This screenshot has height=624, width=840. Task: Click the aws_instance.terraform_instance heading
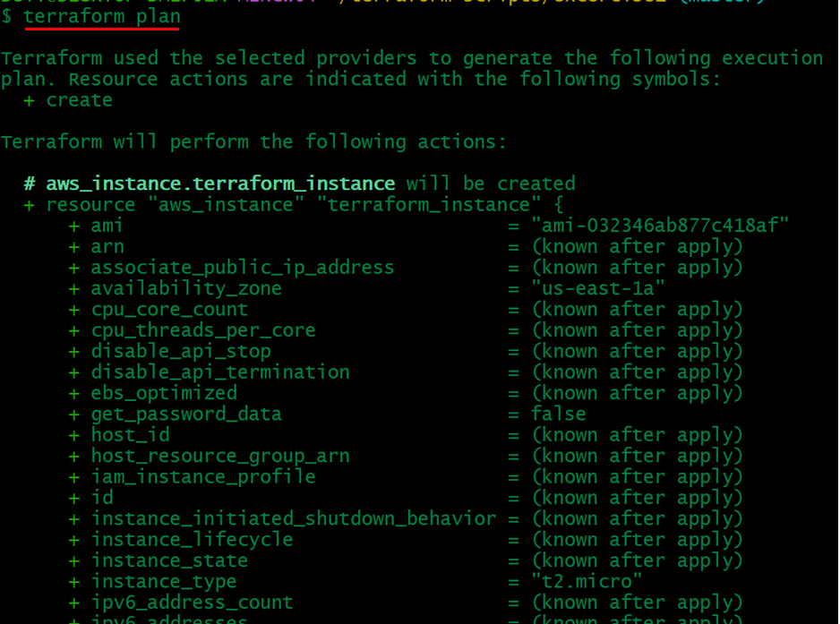click(x=220, y=184)
